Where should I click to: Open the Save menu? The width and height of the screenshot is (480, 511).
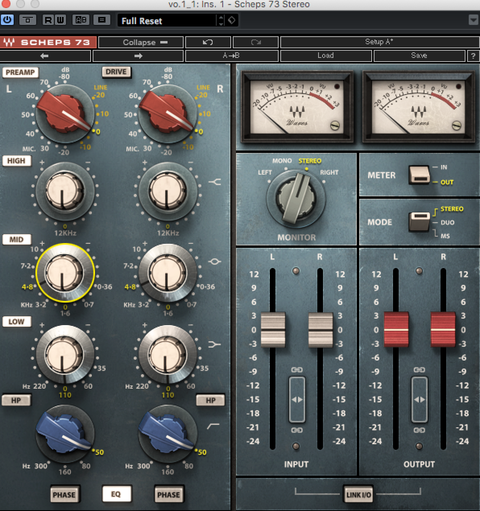tap(419, 56)
